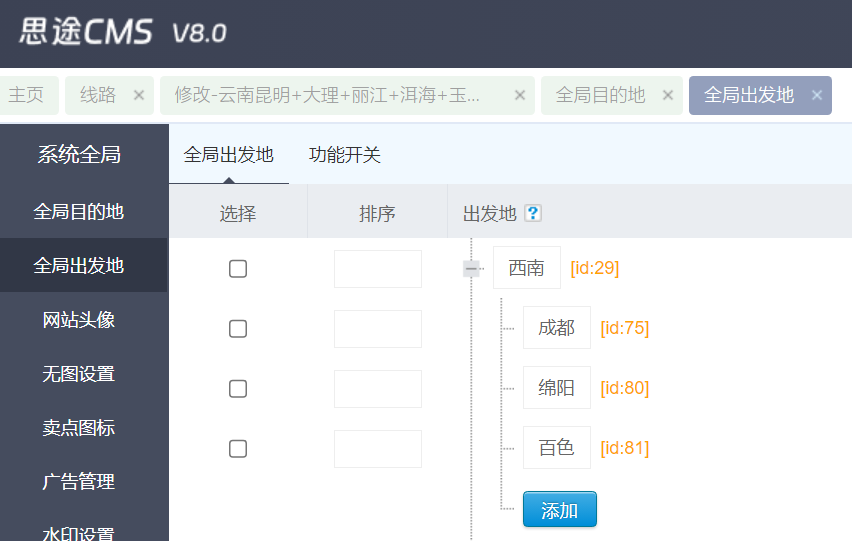The height and width of the screenshot is (541, 852).
Task: Close the 修改-云南昆明 tab
Action: click(x=519, y=95)
